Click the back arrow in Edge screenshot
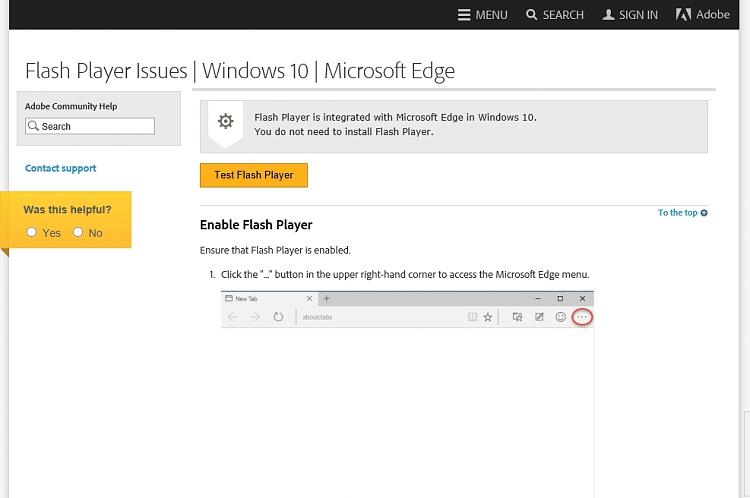 coord(233,317)
